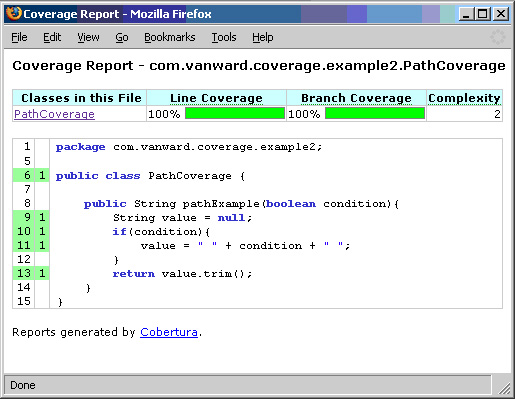The height and width of the screenshot is (399, 515).
Task: Click the Line Coverage column header
Action: pyautogui.click(x=216, y=98)
